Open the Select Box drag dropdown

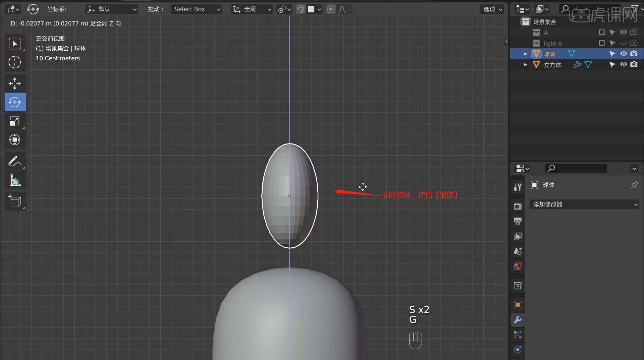tap(197, 9)
